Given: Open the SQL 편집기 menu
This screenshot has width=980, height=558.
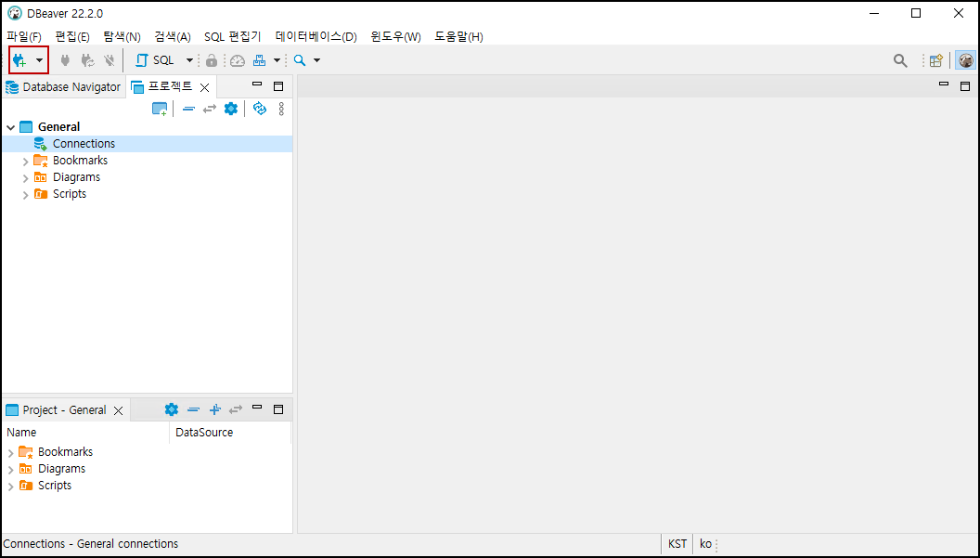Looking at the screenshot, I should [x=233, y=37].
